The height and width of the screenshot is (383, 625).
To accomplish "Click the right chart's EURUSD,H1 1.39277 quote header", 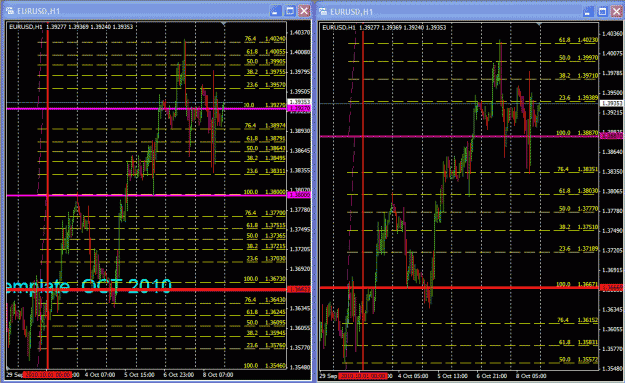I will click(x=384, y=27).
